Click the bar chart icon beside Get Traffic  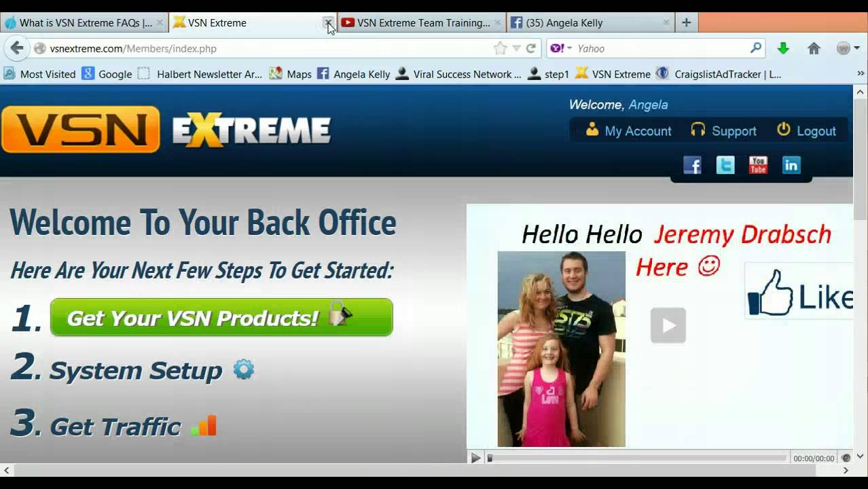[204, 425]
